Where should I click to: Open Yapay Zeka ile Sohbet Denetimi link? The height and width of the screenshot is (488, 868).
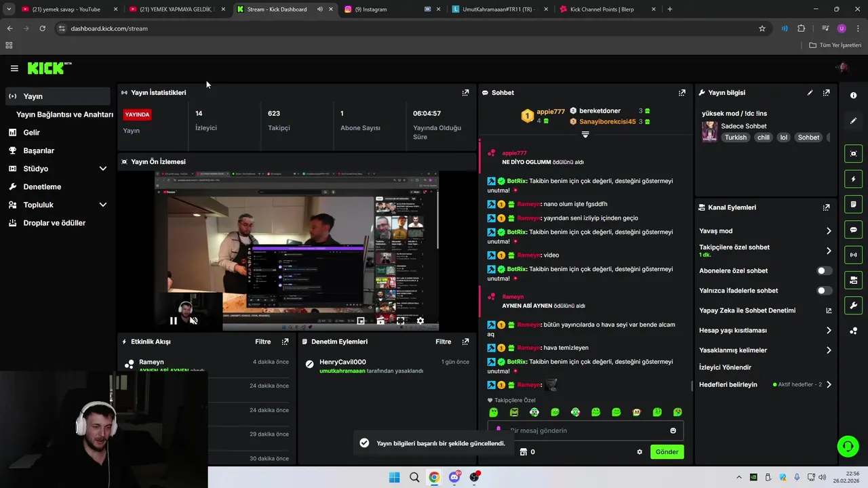coord(765,310)
